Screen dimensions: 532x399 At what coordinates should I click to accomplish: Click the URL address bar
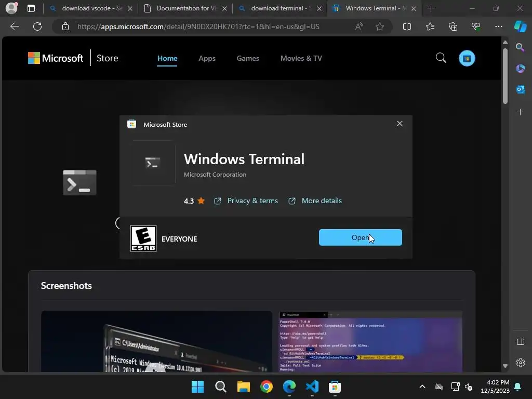tap(198, 26)
